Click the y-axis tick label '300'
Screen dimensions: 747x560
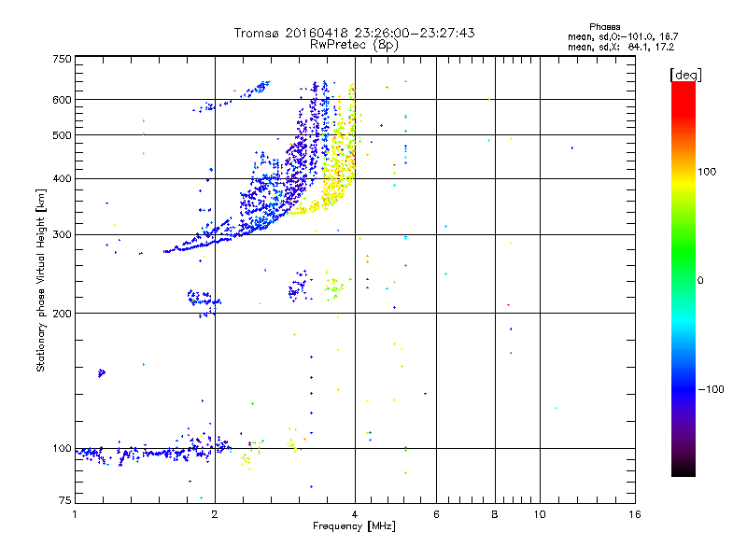(62, 234)
